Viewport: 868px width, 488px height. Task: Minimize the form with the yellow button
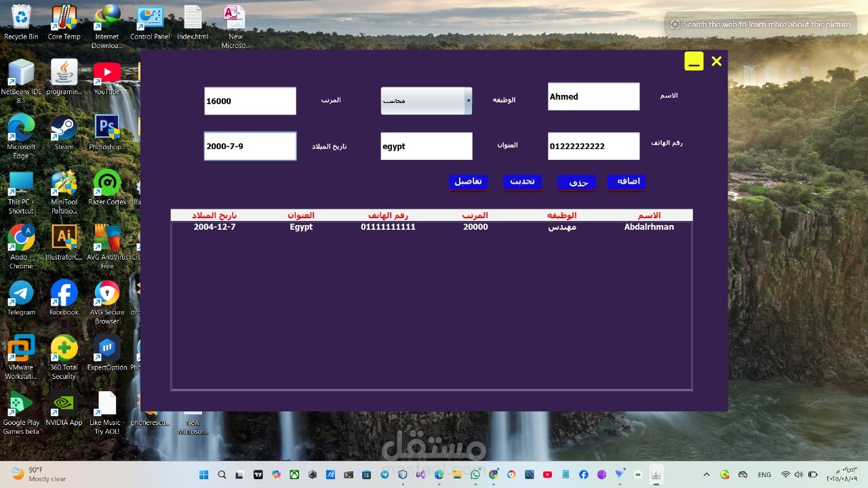pos(694,62)
